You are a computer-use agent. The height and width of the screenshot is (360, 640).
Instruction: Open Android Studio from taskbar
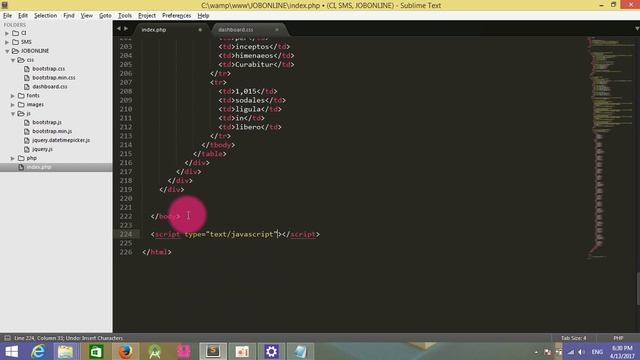(x=155, y=351)
